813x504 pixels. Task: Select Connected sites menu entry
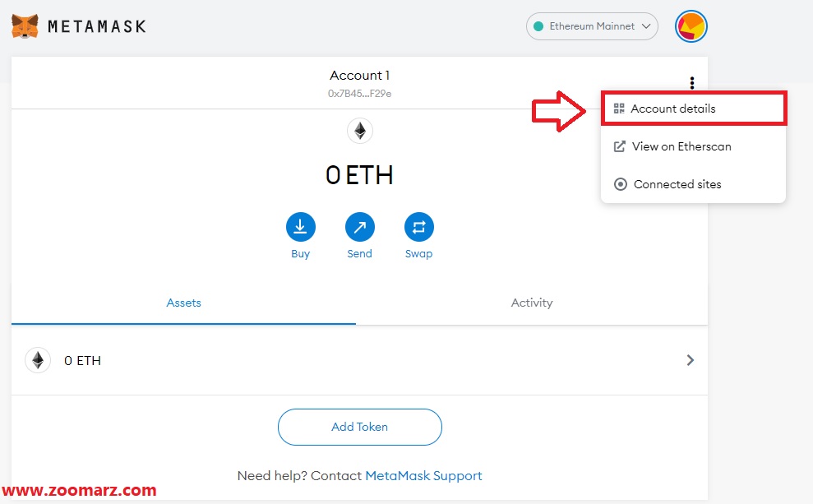pos(677,184)
